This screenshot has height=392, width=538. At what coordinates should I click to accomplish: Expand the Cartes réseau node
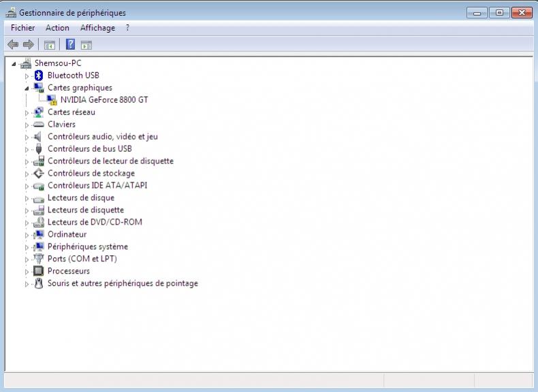point(27,113)
